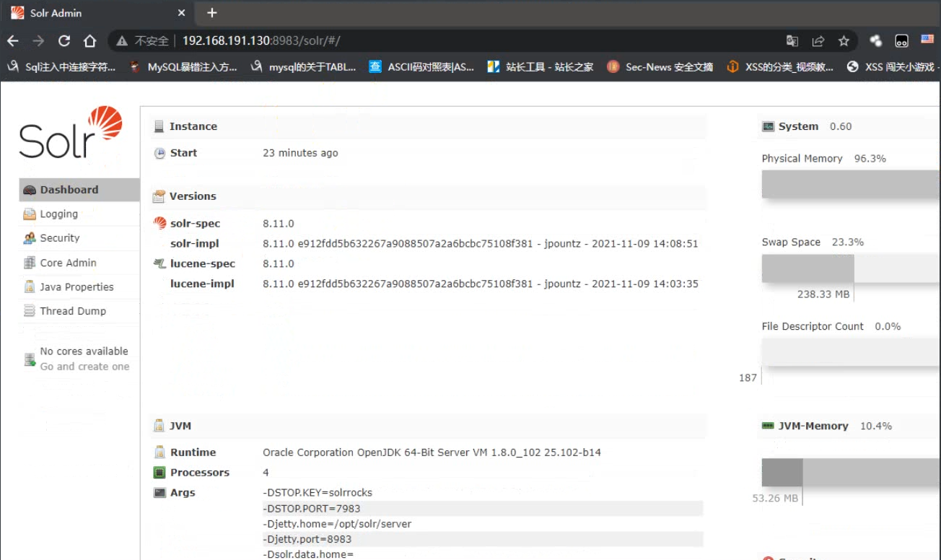Click the Swap Space usage bar
The height and width of the screenshot is (560, 941).
tap(851, 268)
